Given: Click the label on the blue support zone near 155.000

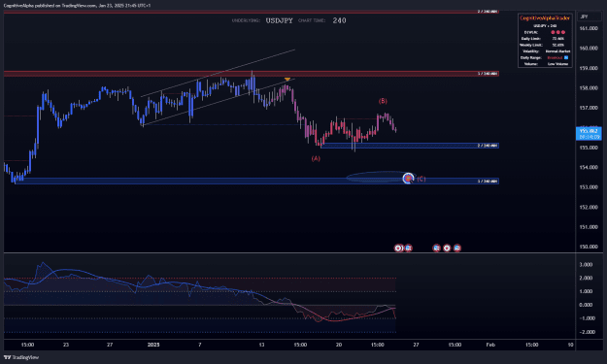Looking at the screenshot, I should point(488,146).
